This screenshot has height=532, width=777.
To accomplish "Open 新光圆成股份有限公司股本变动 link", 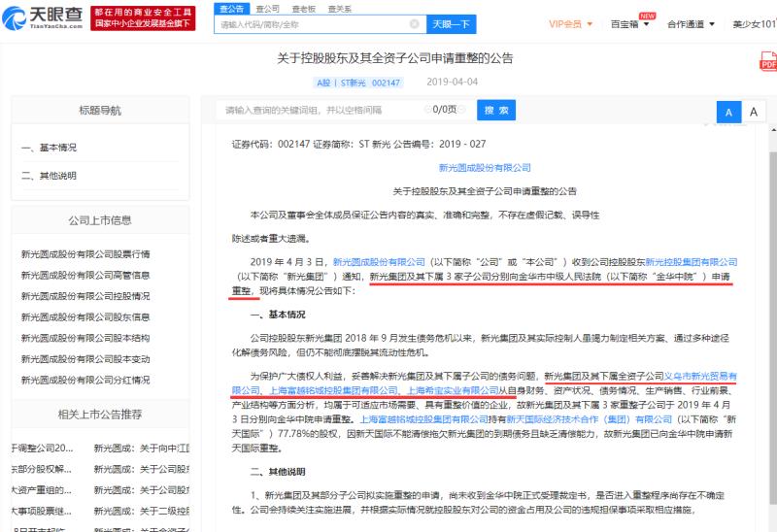I will (85, 359).
